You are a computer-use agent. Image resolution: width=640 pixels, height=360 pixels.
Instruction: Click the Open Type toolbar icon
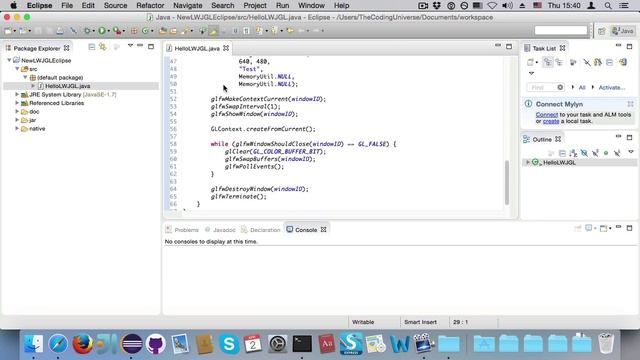coord(163,31)
